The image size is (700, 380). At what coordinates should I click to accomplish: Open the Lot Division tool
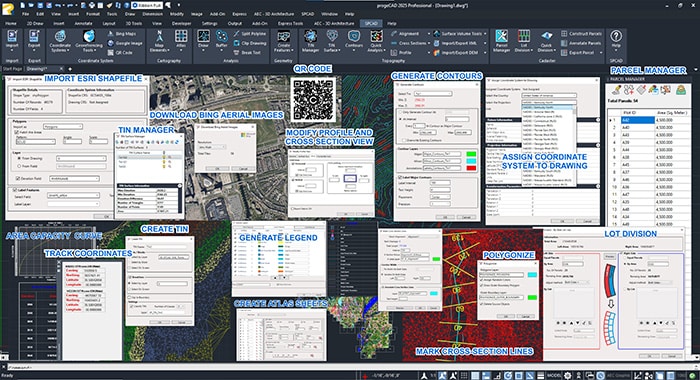(x=524, y=41)
